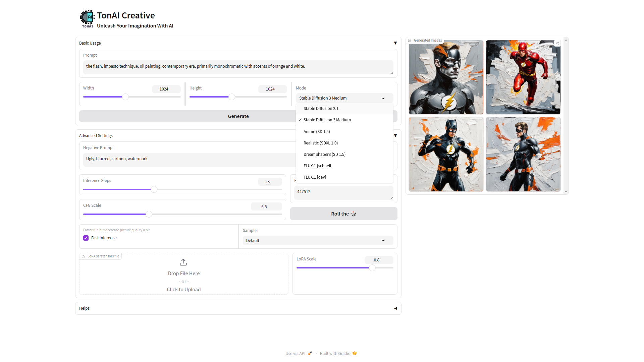Open the masked Flash portrait thumbnail
This screenshot has width=644, height=362.
(446, 77)
